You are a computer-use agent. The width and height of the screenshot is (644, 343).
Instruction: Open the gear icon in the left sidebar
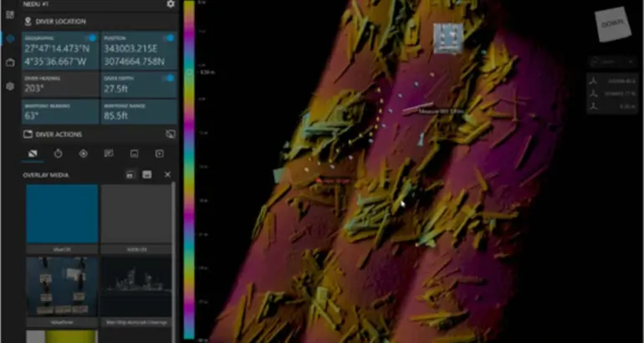pos(9,86)
